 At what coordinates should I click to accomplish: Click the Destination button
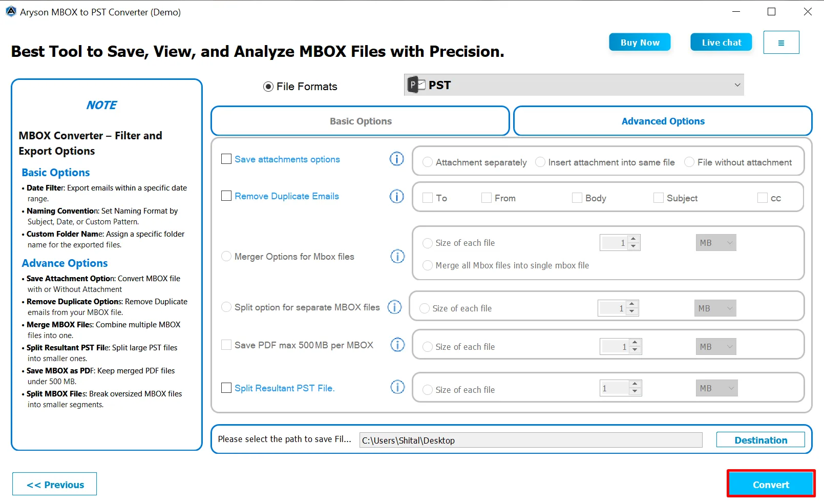coord(760,440)
